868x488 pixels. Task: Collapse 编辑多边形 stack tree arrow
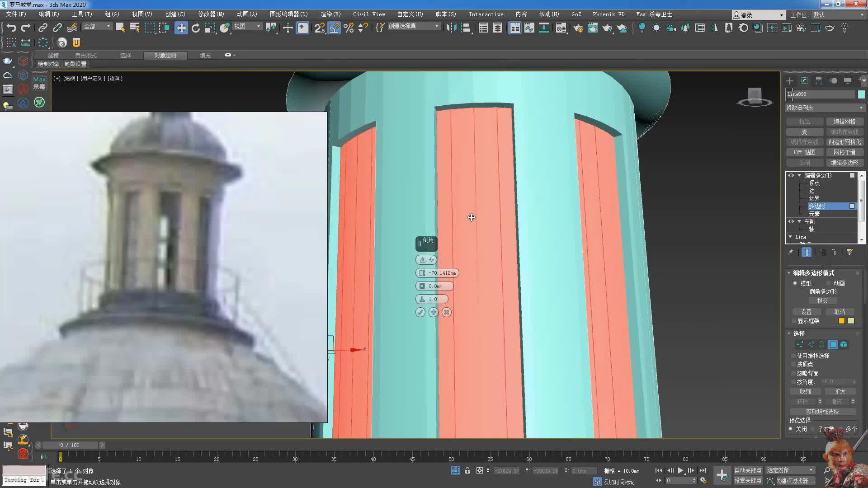799,175
